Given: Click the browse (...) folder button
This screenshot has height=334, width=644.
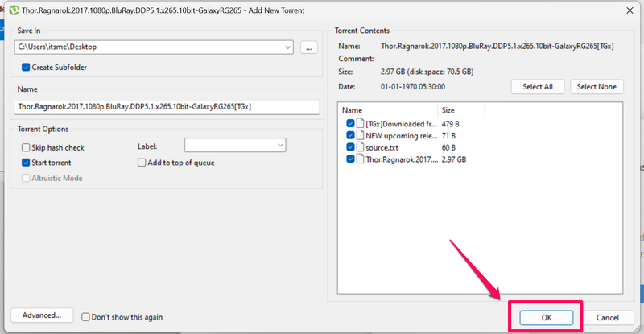Looking at the screenshot, I should pos(309,47).
